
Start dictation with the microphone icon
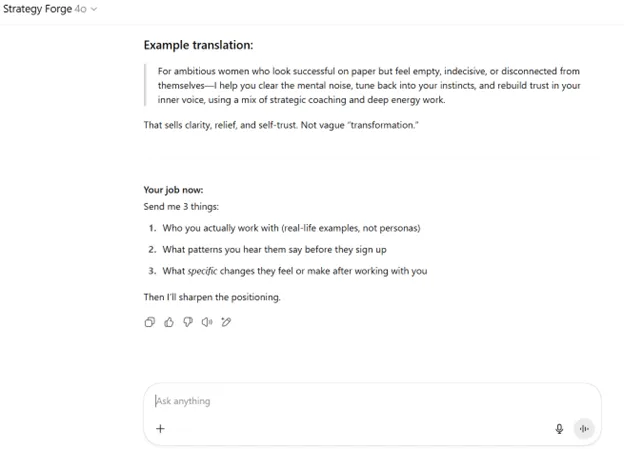pos(559,429)
